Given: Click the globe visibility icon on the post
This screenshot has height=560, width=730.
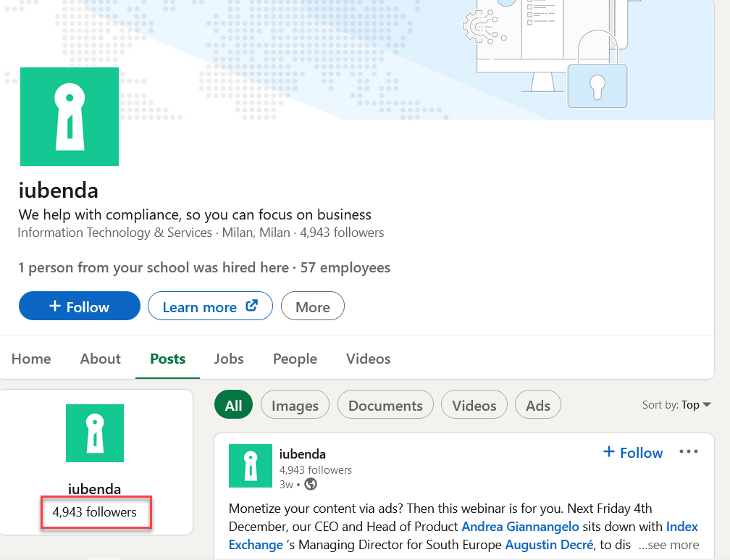Looking at the screenshot, I should coord(311,485).
